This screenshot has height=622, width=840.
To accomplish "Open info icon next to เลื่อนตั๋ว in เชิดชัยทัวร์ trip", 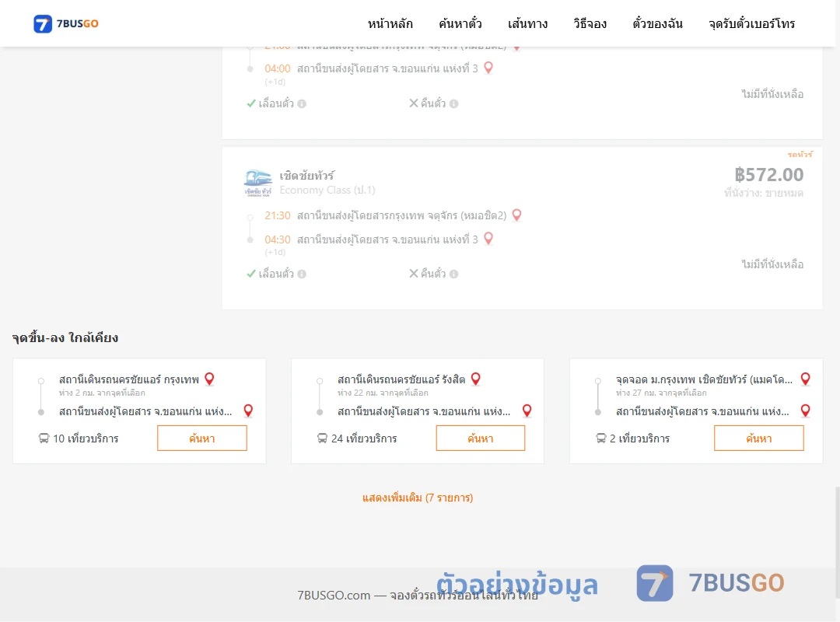I will click(302, 274).
